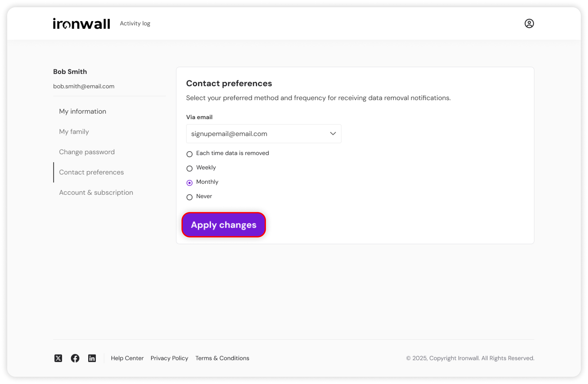Open the signupemail@email.com combo box
This screenshot has width=588, height=384.
[x=264, y=133]
